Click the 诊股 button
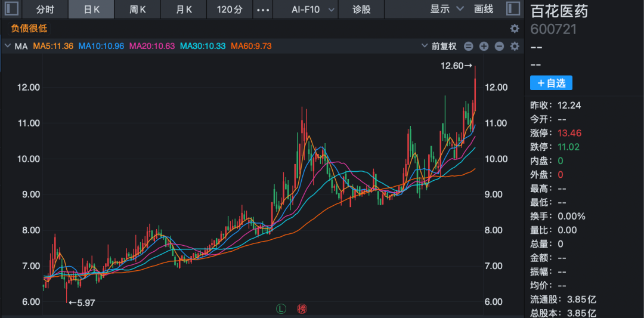The height and width of the screenshot is (318, 644). click(361, 10)
